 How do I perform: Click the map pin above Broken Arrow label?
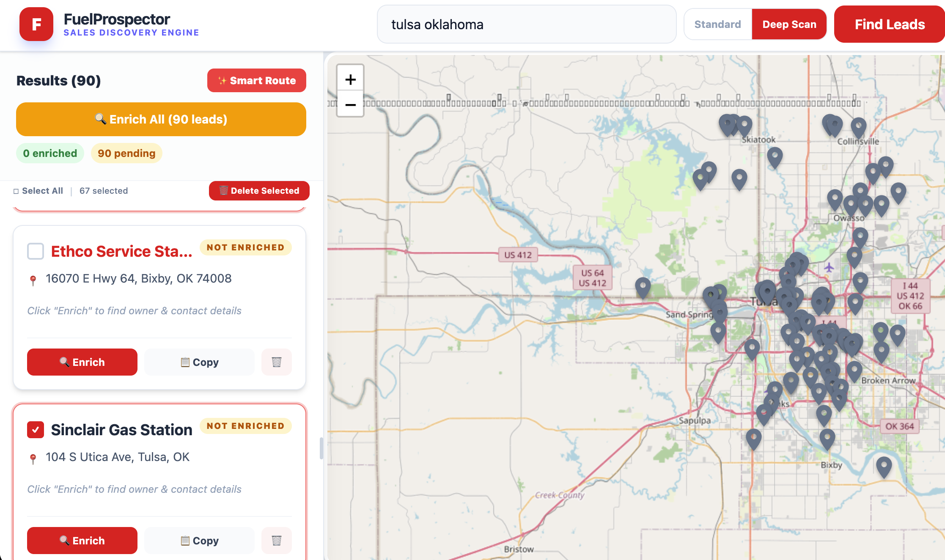854,371
